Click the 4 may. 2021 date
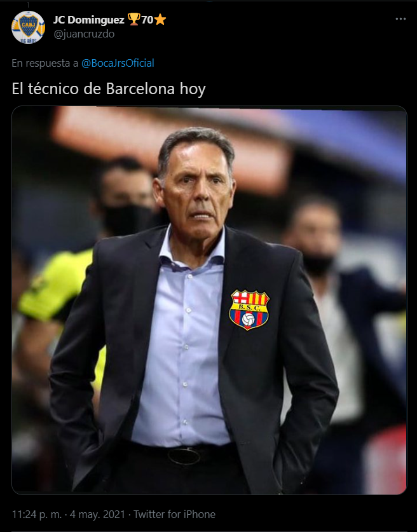 click(97, 514)
